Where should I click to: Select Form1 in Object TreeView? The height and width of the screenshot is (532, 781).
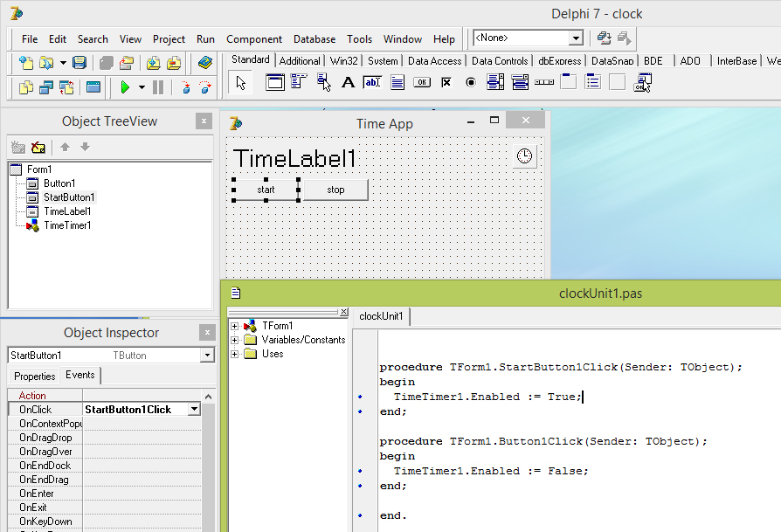pyautogui.click(x=38, y=169)
